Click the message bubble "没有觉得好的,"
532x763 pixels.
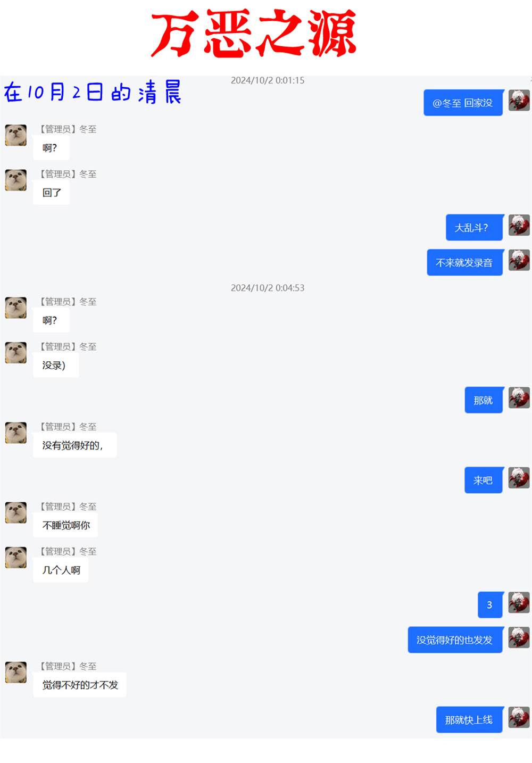[x=74, y=445]
